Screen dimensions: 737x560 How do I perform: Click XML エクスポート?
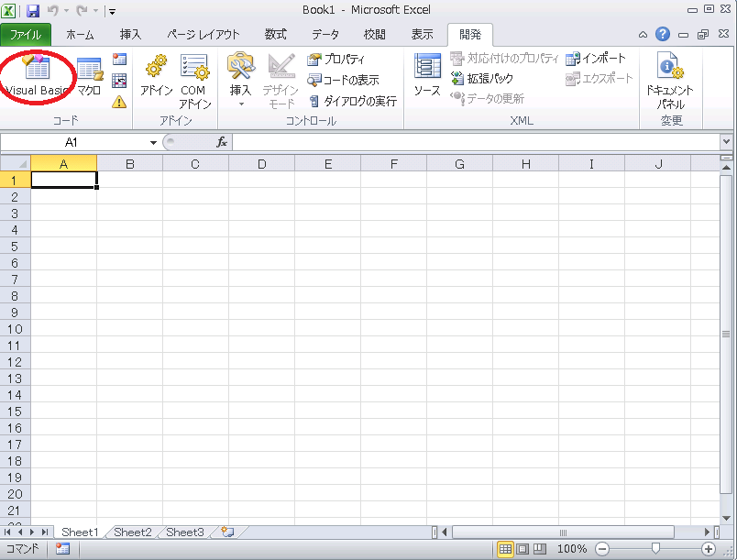coord(599,79)
